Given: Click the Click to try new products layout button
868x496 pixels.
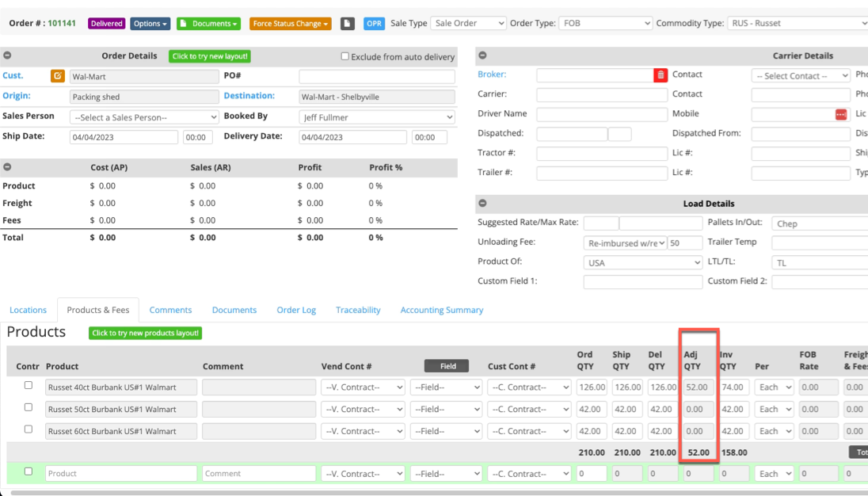Looking at the screenshot, I should pos(145,333).
